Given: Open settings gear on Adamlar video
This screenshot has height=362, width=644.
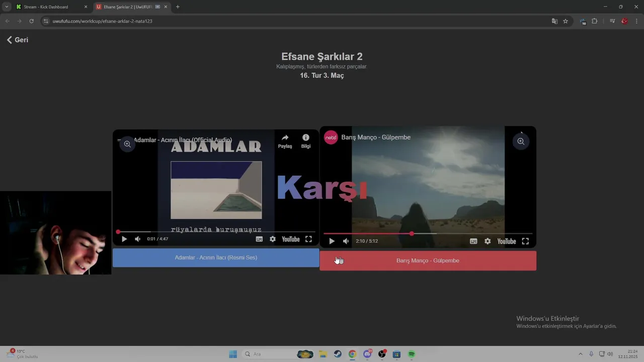Looking at the screenshot, I should point(273,239).
